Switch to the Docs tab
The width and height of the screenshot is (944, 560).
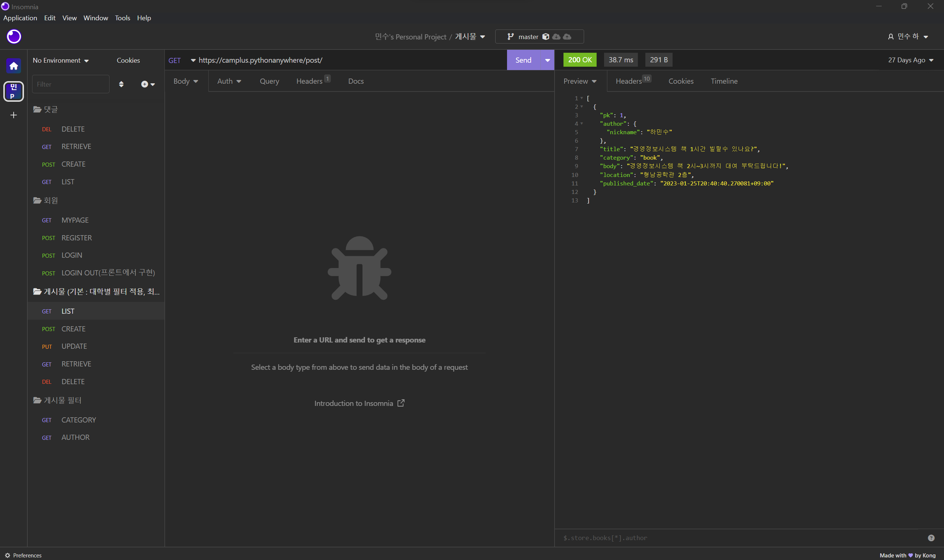tap(355, 81)
